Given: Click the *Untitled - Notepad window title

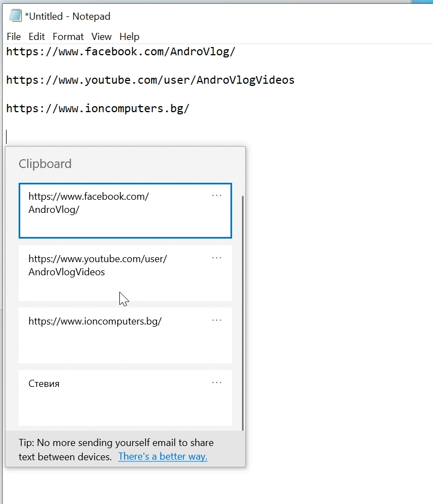Looking at the screenshot, I should pyautogui.click(x=67, y=16).
